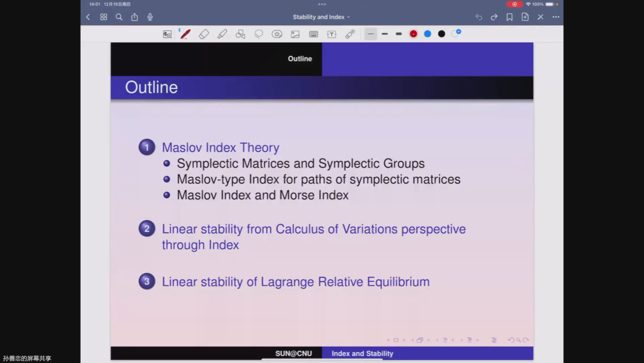This screenshot has height=363, width=644.
Task: Open Linear stability of Lagrange Relative Equilibrium
Action: (296, 282)
